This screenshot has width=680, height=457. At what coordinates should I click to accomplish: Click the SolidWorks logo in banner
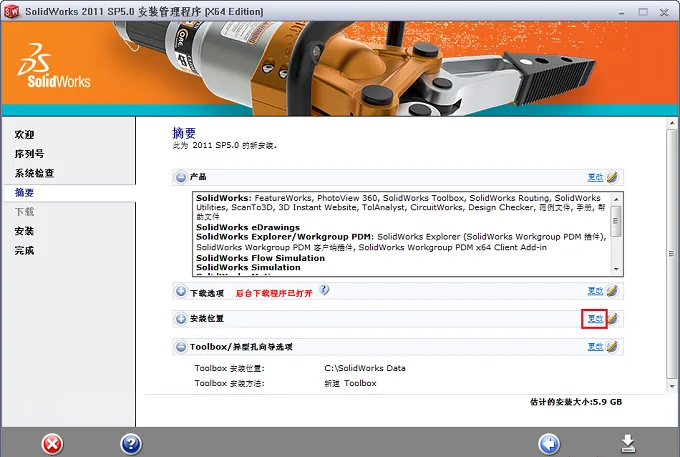(54, 66)
